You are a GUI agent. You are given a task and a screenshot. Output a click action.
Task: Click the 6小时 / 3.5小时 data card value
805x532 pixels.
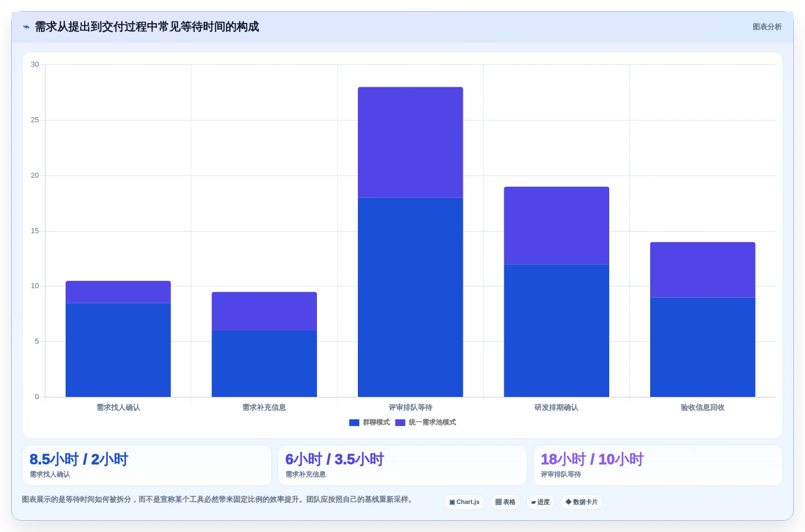tap(335, 460)
